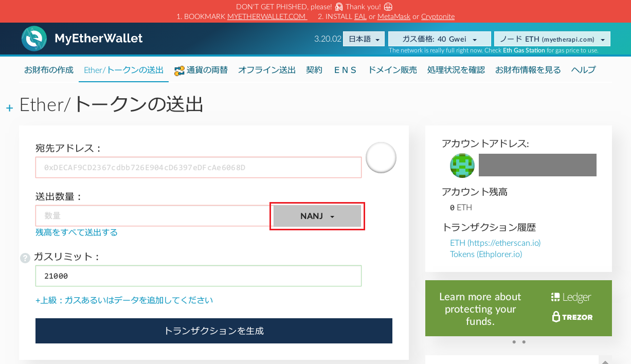Open the ETH (https://etherscan.io) history link
This screenshot has height=364, width=631.
[495, 243]
